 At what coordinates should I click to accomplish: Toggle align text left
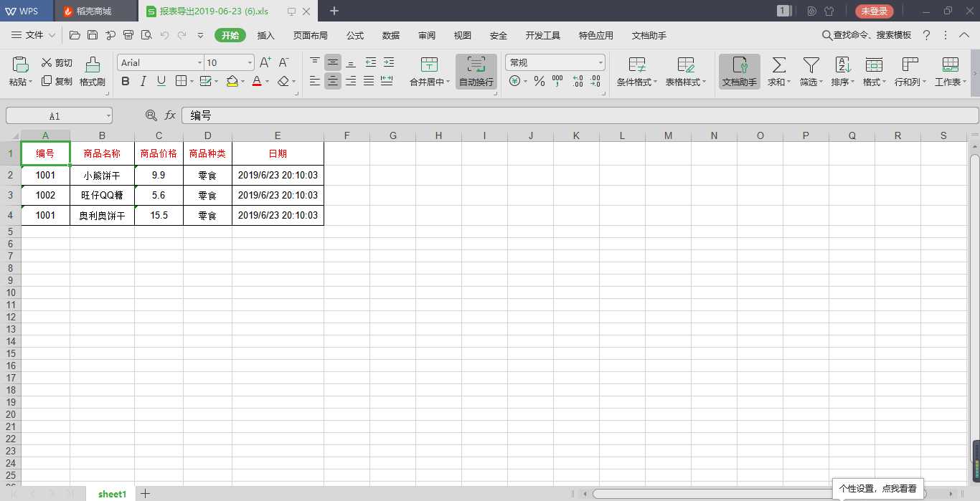point(315,81)
